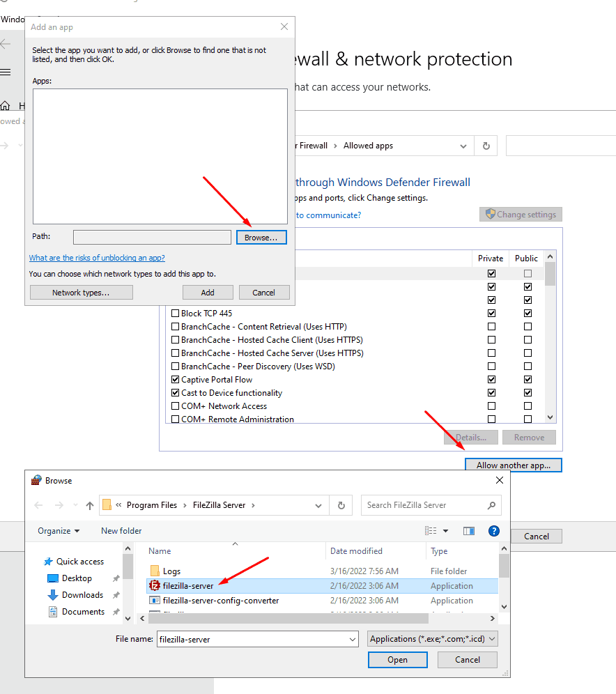Click the Open button
Image resolution: width=616 pixels, height=694 pixels.
397,659
